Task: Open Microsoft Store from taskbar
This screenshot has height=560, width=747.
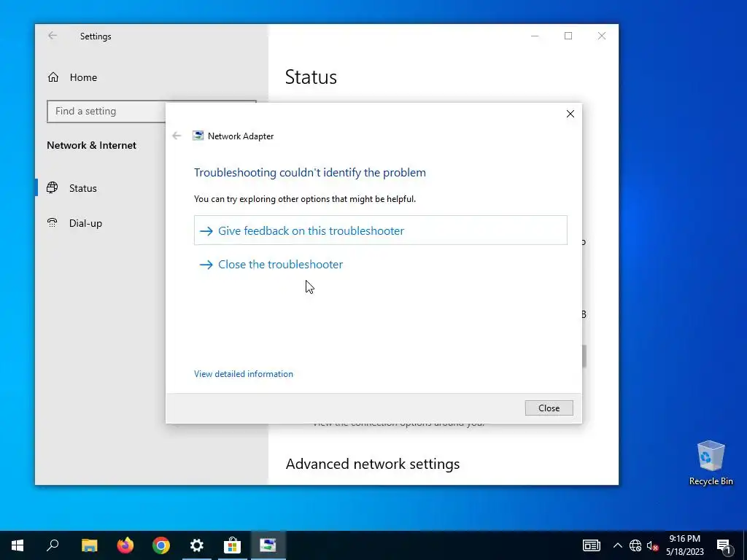Action: [233, 545]
